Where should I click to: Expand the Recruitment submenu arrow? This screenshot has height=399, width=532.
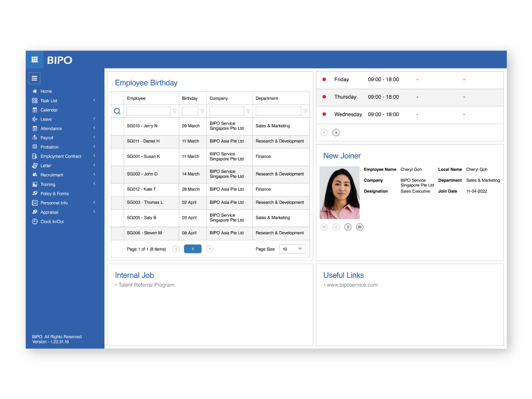point(94,175)
